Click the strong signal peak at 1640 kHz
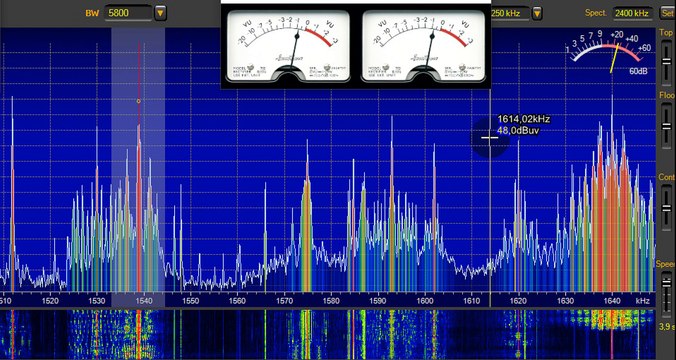The height and width of the screenshot is (360, 676). (612, 194)
